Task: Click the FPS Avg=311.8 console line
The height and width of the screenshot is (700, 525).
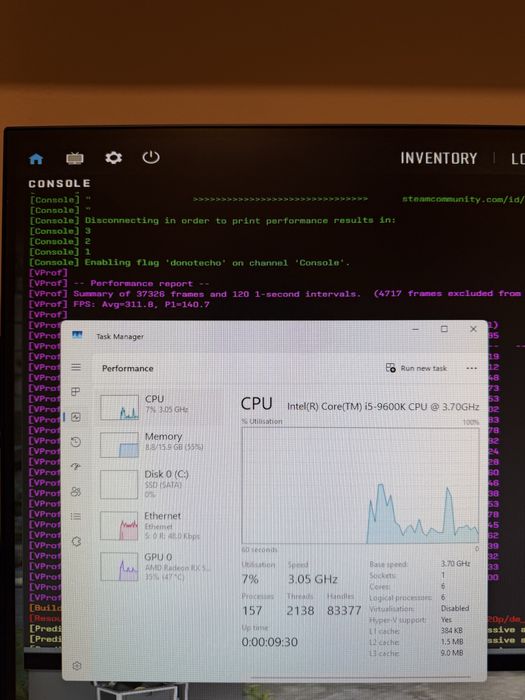Action: tap(142, 304)
